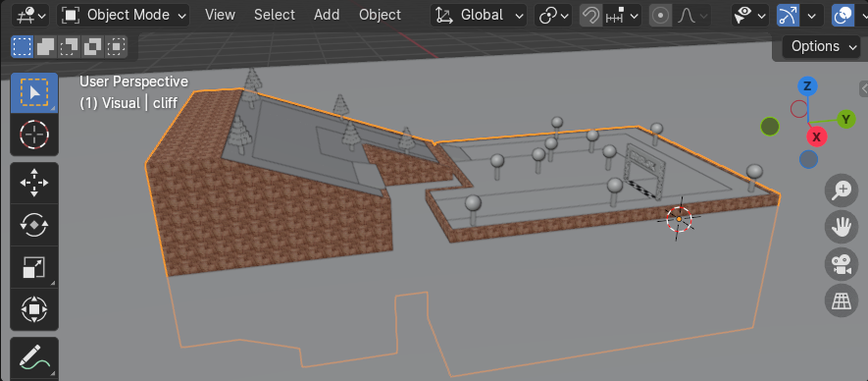The image size is (868, 381).
Task: Open the Global transform orientation dropdown
Action: click(479, 15)
